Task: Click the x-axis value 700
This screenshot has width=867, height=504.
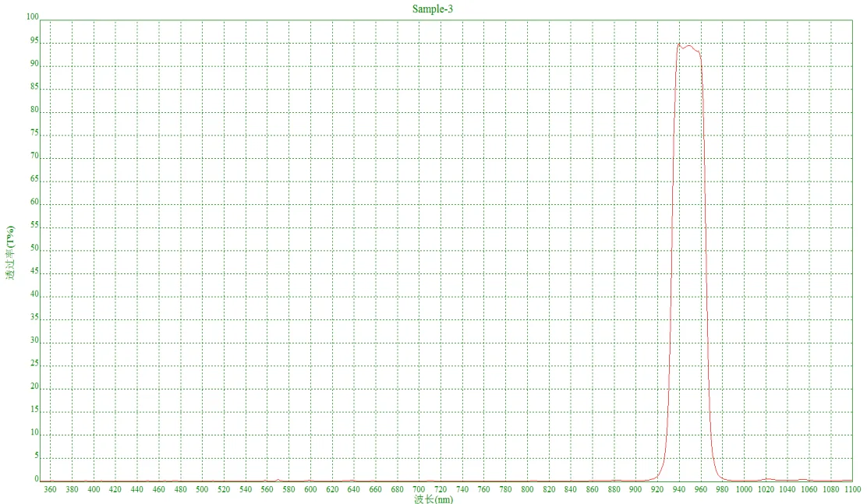Action: (x=419, y=489)
